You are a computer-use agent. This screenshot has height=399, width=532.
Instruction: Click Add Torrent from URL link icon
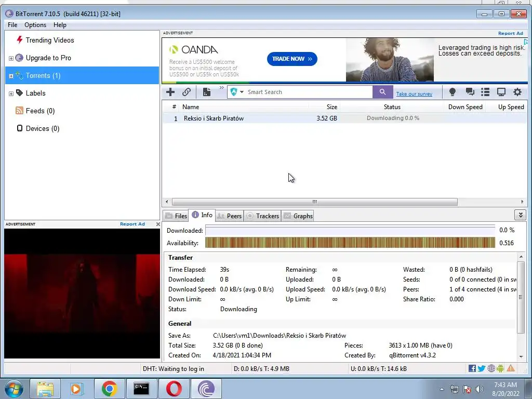tap(187, 92)
